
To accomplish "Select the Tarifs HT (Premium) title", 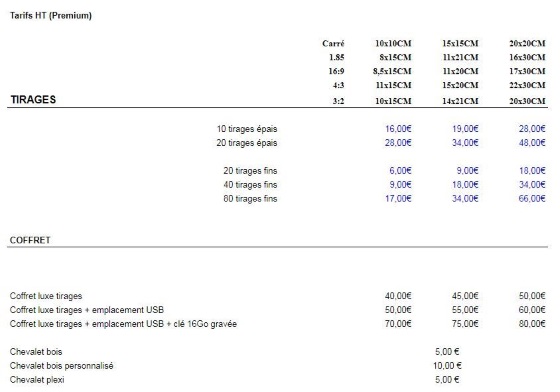I will 51,16.
